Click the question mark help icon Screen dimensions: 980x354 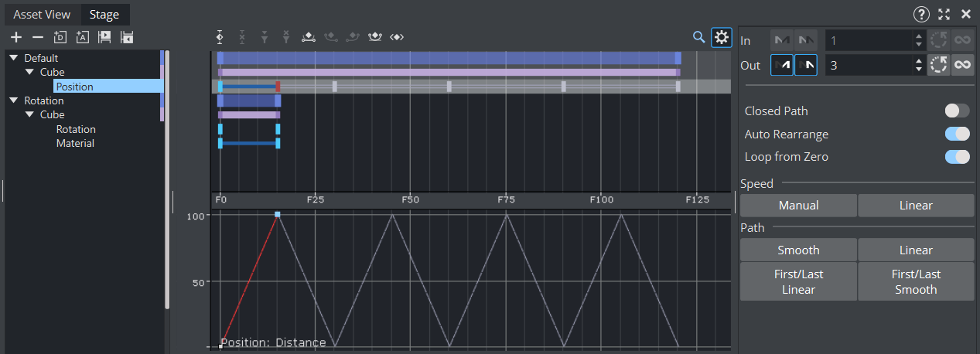(x=921, y=14)
